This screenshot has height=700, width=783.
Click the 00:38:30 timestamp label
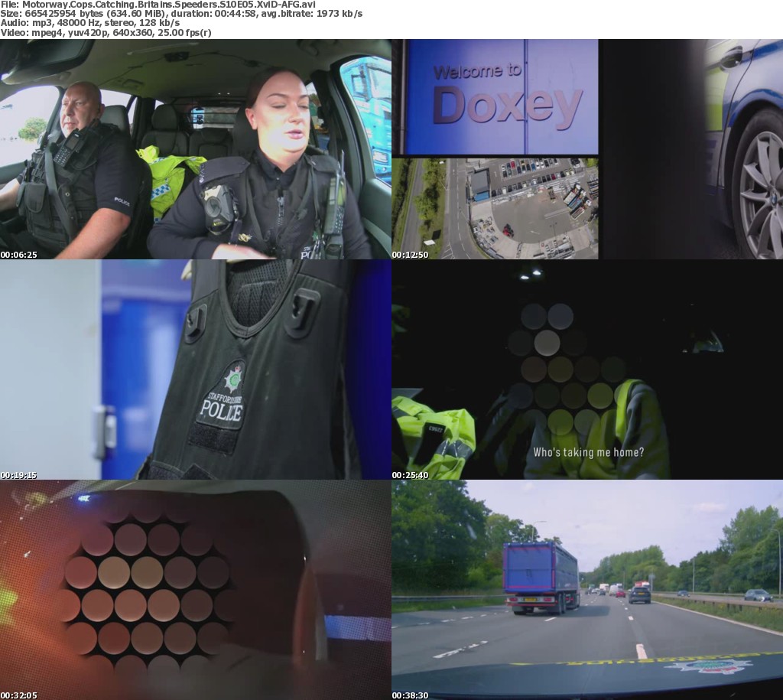[411, 695]
